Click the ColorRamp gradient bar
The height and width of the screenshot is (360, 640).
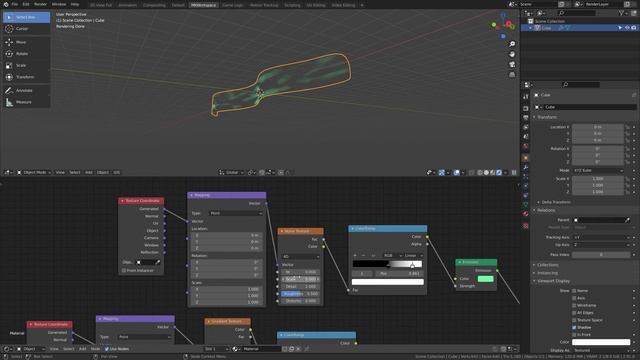tap(387, 264)
